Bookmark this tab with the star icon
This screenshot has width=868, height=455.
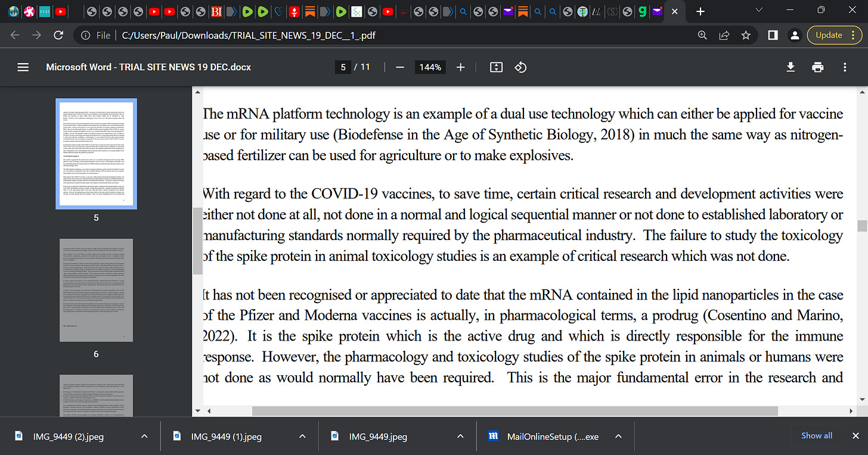pos(746,35)
